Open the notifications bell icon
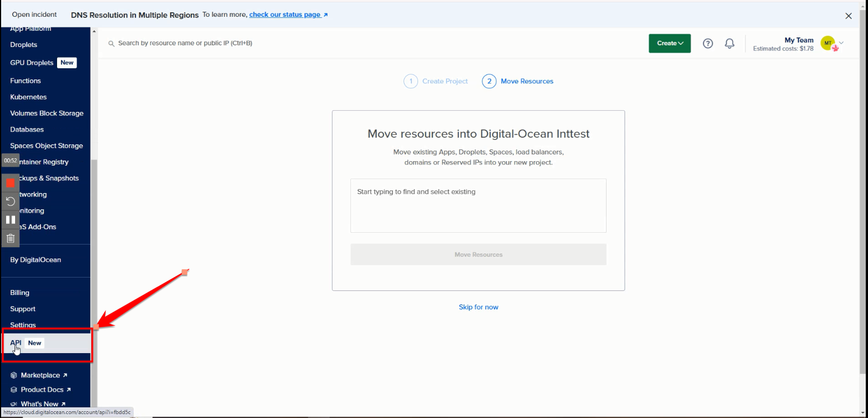Screen dimensions: 868x418 click(729, 44)
